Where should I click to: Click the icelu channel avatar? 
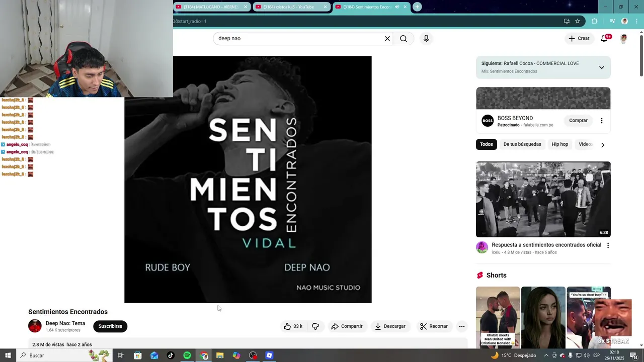pos(482,247)
